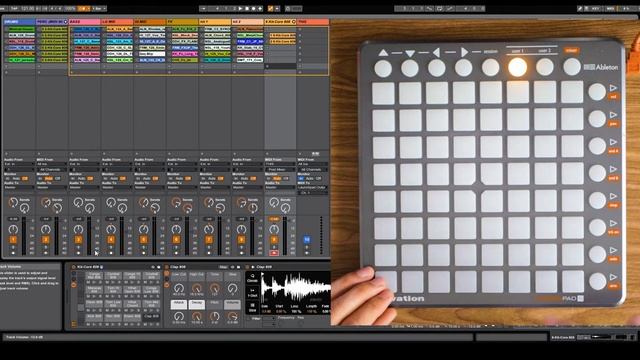Click the Simpler waveform display
The image size is (640, 360).
pyautogui.click(x=296, y=288)
